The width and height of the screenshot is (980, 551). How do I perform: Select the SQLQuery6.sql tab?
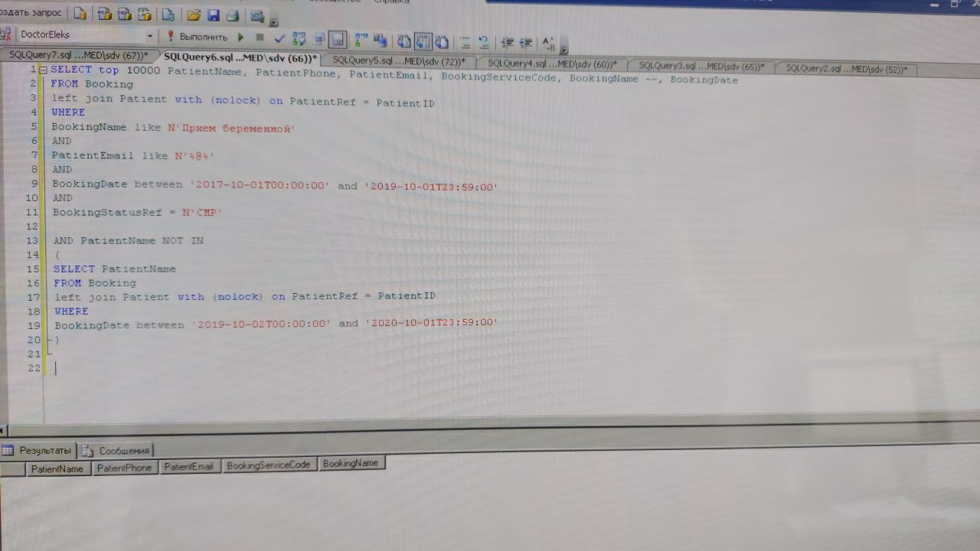(x=240, y=57)
